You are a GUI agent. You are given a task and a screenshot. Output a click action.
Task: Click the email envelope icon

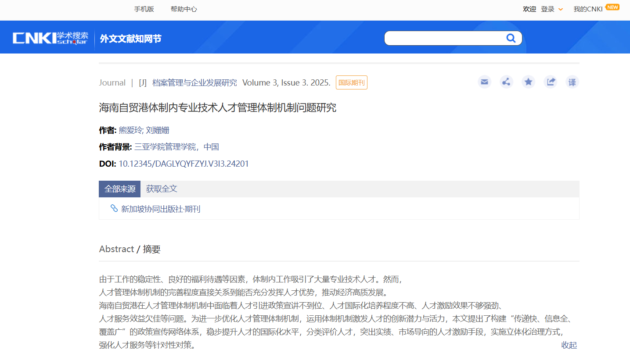pos(484,82)
